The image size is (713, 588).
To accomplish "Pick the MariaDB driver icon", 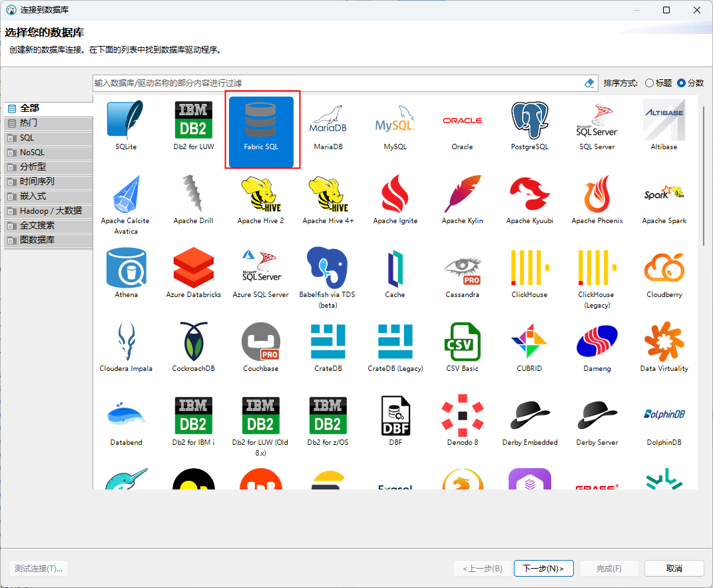I will pos(328,120).
